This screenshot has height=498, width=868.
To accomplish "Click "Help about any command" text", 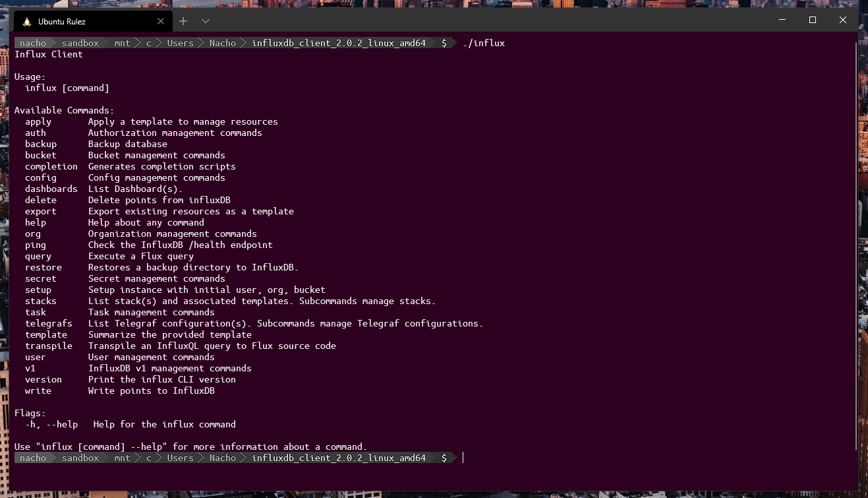I will (x=146, y=223).
